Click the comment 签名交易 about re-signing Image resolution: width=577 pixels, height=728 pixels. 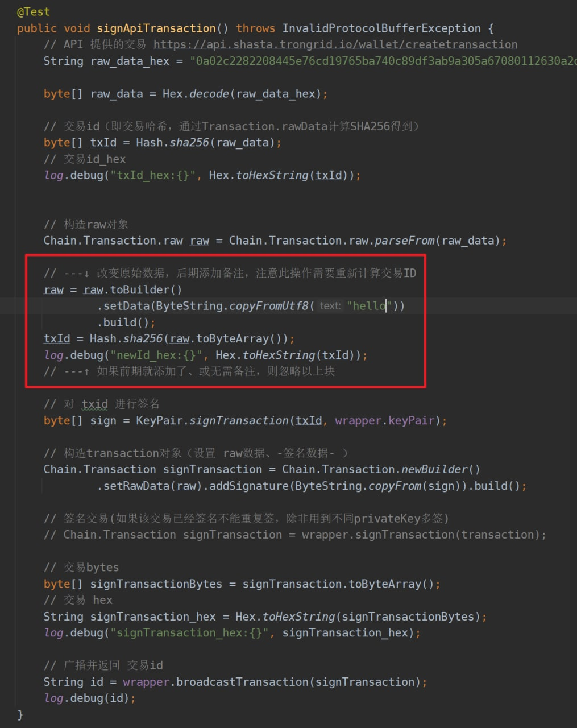coord(246,519)
